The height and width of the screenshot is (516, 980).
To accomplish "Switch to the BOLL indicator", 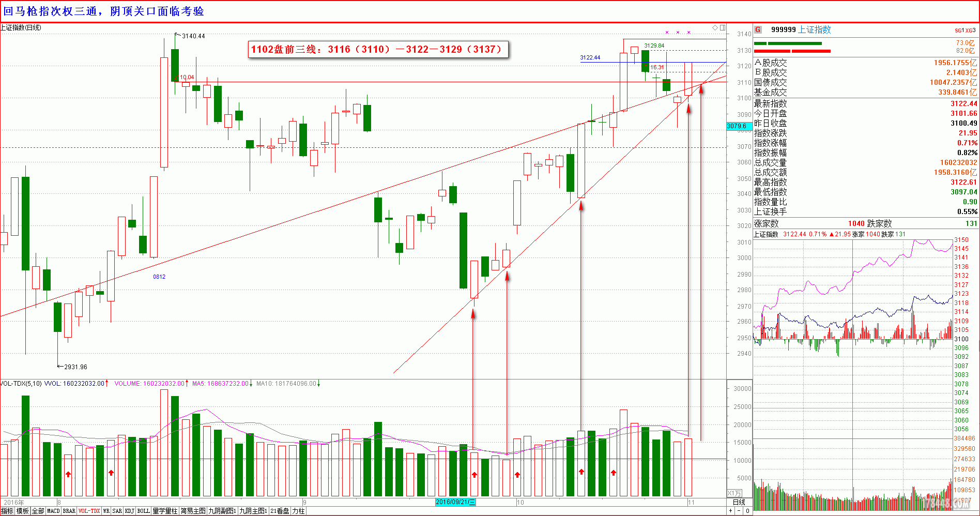I will tap(144, 511).
